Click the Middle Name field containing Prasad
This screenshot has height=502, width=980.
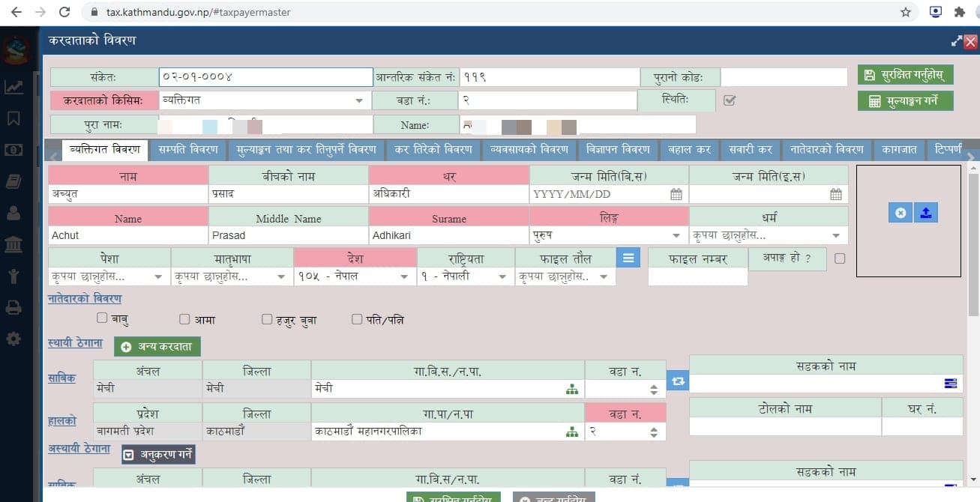coord(288,235)
